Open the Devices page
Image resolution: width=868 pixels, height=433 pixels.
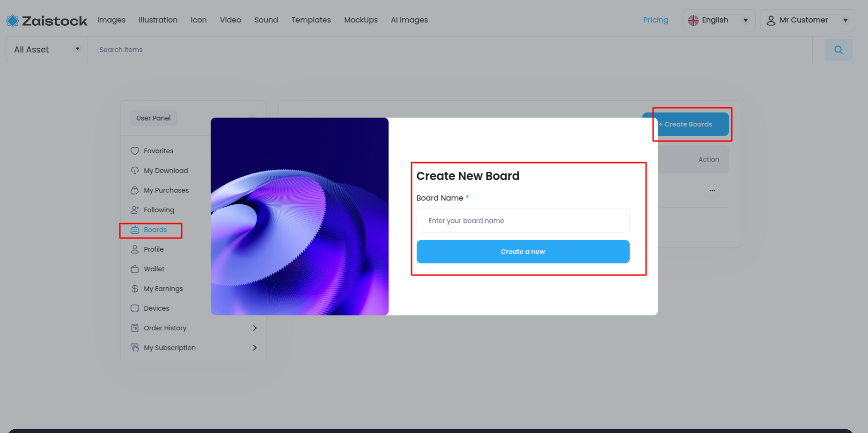pyautogui.click(x=156, y=308)
